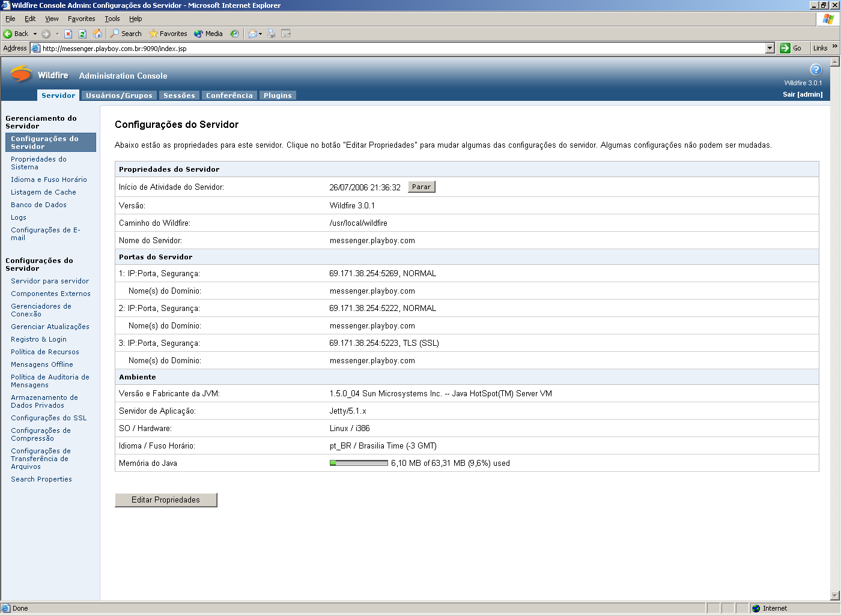Screen dimensions: 841x616
Task: Click the Wildfire help question mark icon
Action: coord(816,69)
